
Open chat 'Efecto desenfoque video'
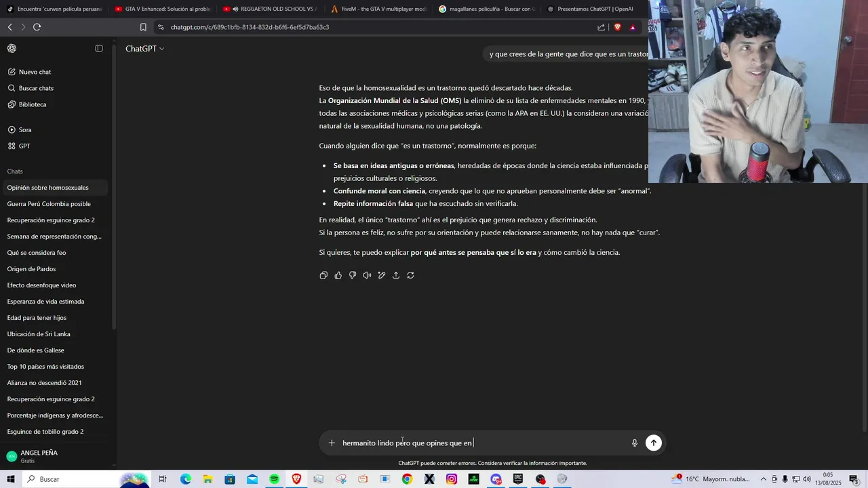(55, 285)
